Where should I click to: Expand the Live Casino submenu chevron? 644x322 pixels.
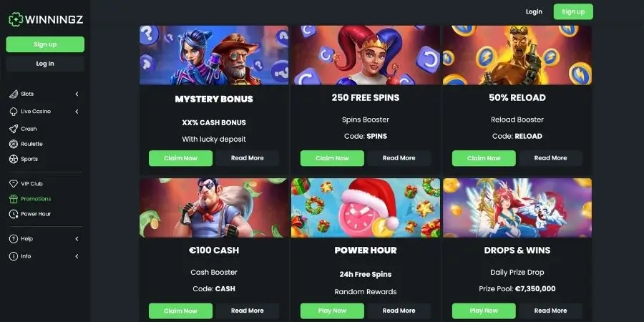click(77, 112)
